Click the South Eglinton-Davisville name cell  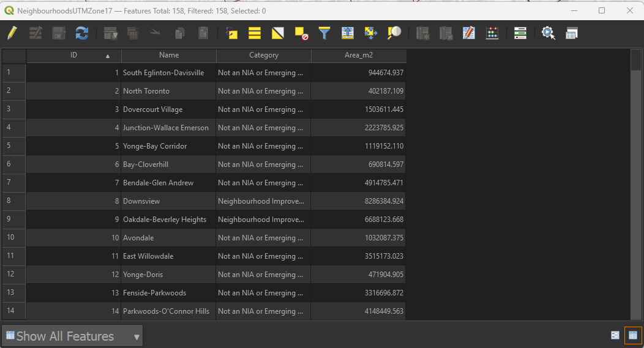(x=168, y=73)
